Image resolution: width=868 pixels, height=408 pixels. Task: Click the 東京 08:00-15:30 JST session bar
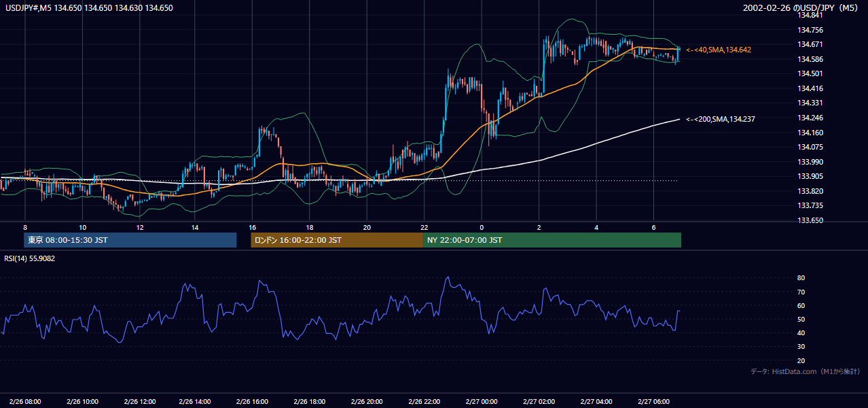point(130,240)
